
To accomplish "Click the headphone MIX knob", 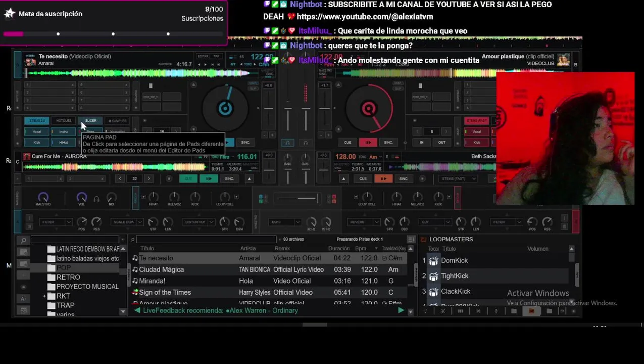I will coord(112,197).
